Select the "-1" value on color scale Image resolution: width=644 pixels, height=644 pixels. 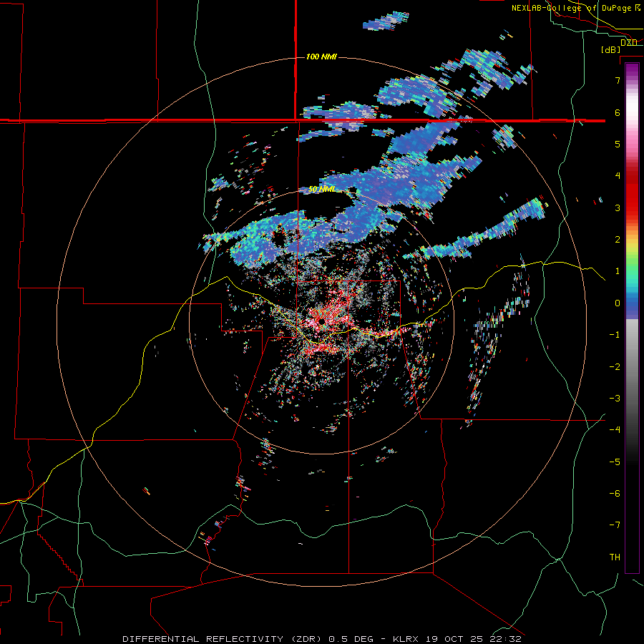coord(615,335)
